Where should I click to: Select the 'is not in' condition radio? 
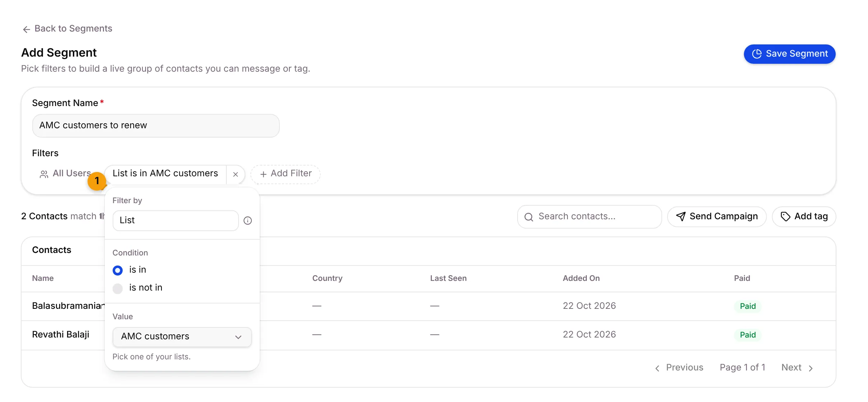(118, 288)
